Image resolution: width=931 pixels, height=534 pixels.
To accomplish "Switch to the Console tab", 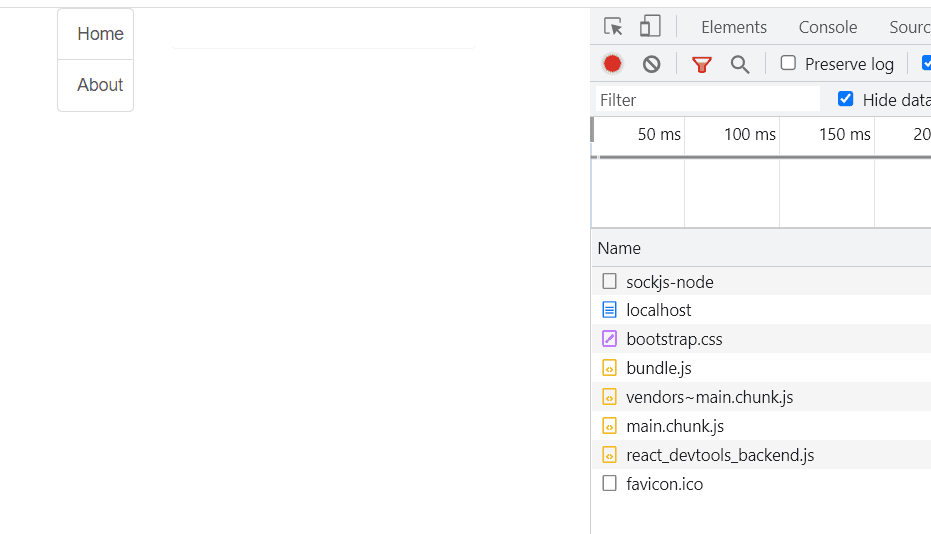I will [828, 27].
